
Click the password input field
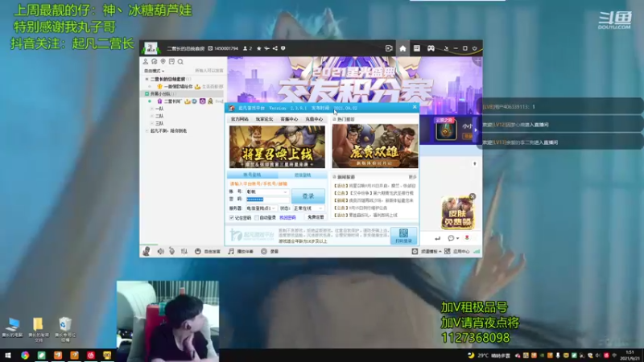click(267, 200)
